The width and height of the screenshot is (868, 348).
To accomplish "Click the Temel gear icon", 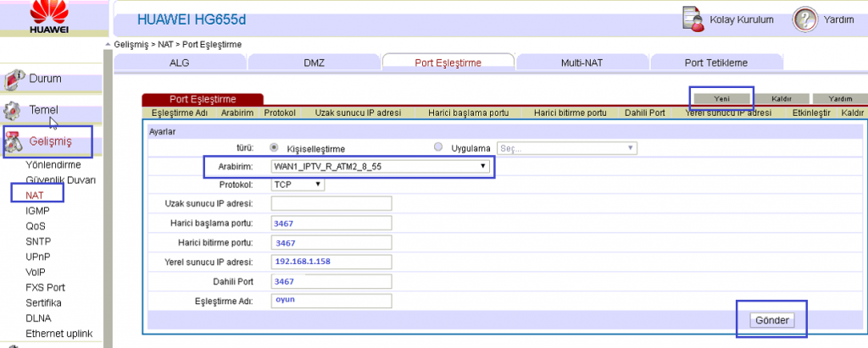I will 13,111.
